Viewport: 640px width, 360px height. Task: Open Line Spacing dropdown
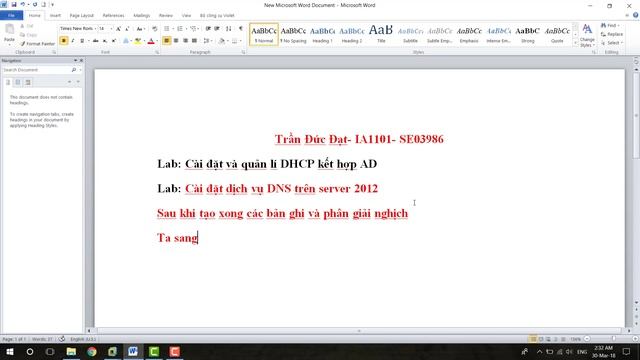click(207, 41)
